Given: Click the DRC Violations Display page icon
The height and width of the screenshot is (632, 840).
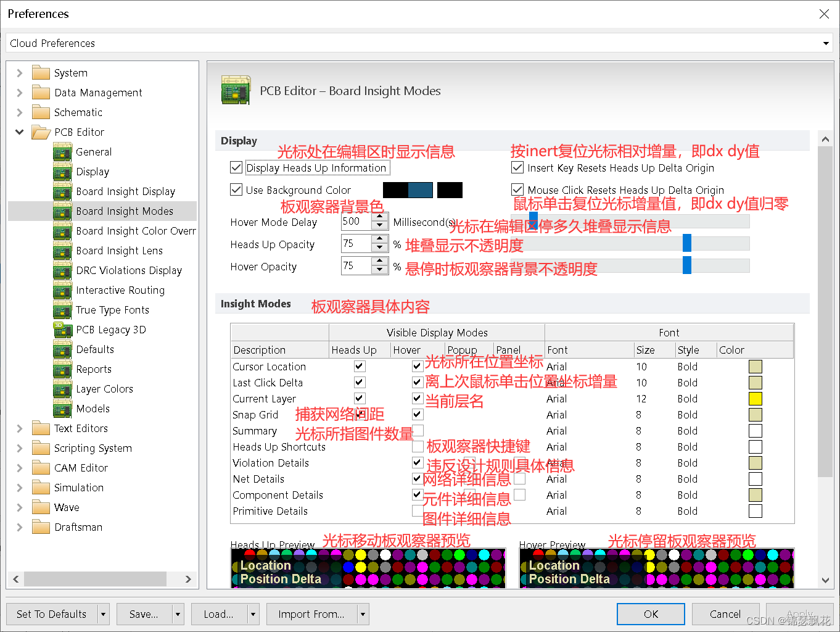Looking at the screenshot, I should [62, 270].
